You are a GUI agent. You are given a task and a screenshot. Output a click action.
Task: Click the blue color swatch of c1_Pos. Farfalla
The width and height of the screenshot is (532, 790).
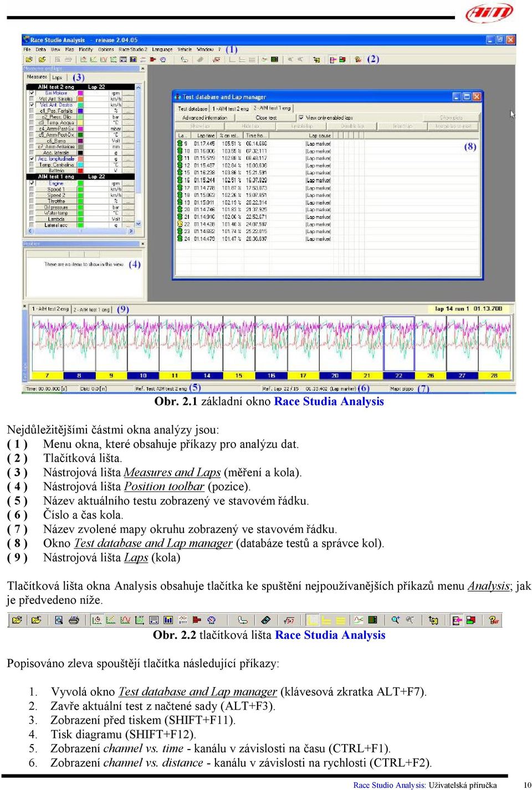(80, 111)
